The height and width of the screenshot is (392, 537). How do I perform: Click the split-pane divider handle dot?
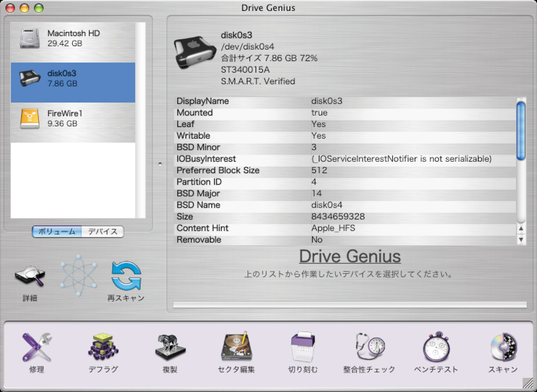160,164
